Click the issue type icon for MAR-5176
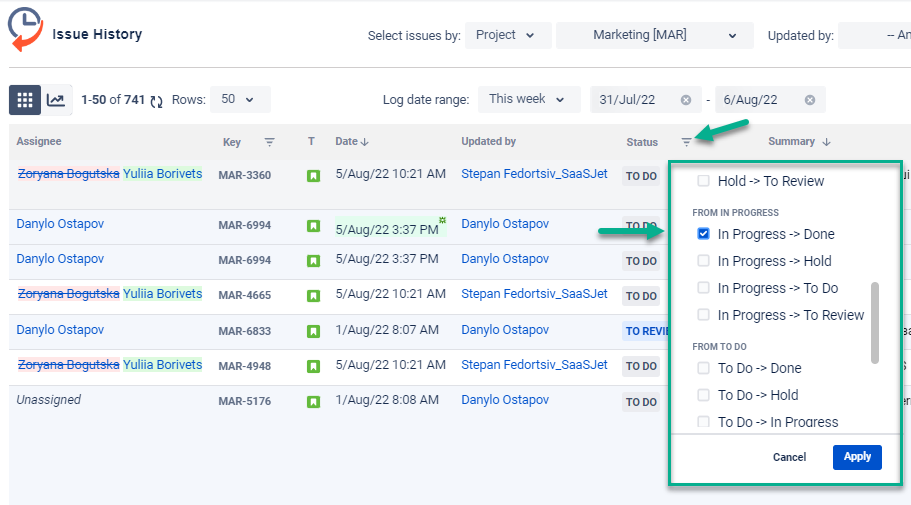Image resolution: width=911 pixels, height=505 pixels. pos(313,402)
